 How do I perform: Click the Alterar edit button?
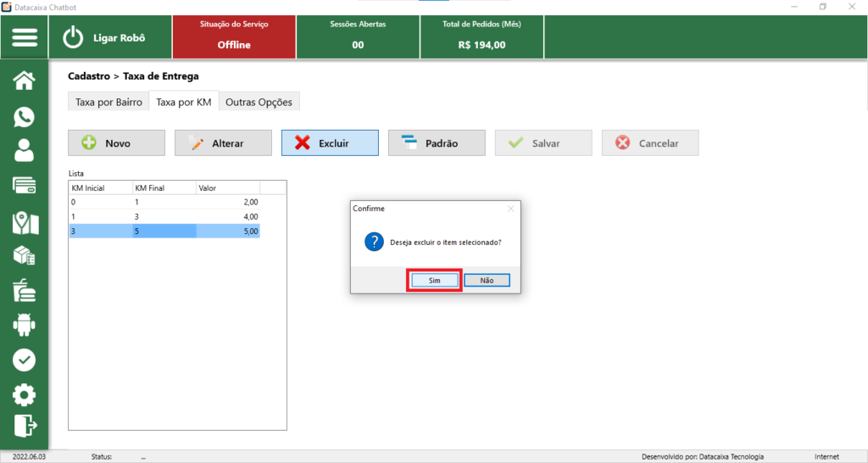[x=223, y=143]
